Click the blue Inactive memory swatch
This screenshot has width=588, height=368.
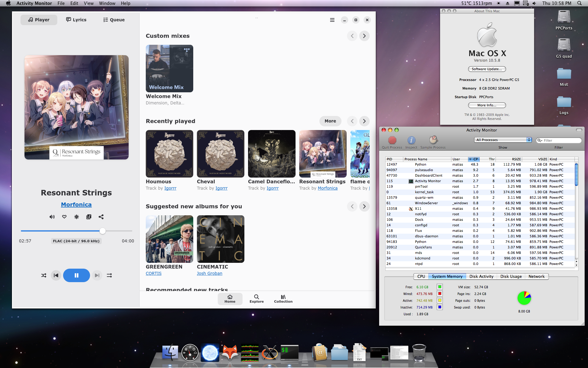pos(440,307)
